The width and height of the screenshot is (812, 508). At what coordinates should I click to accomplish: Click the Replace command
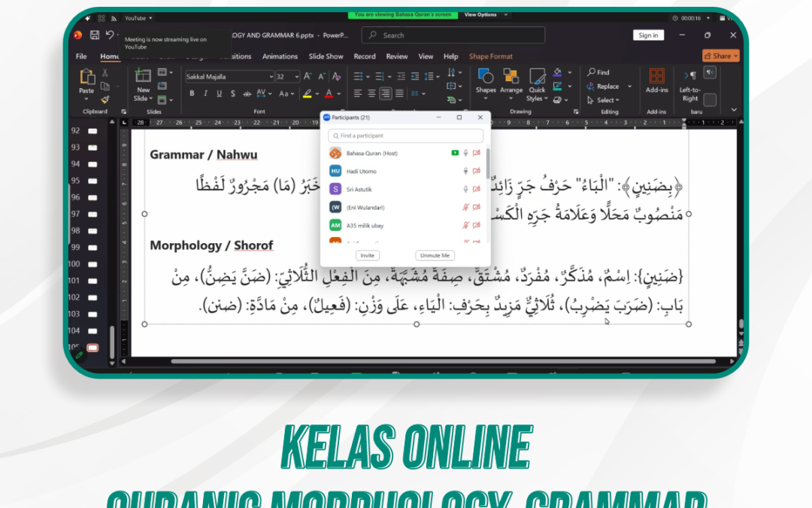click(603, 86)
